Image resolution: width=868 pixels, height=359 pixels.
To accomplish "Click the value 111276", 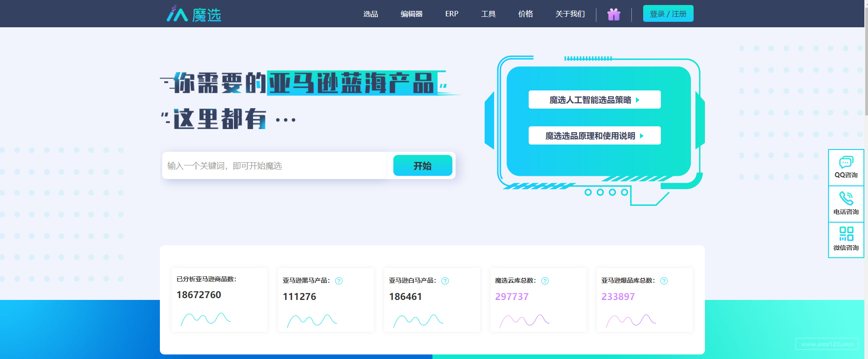I will pos(299,297).
